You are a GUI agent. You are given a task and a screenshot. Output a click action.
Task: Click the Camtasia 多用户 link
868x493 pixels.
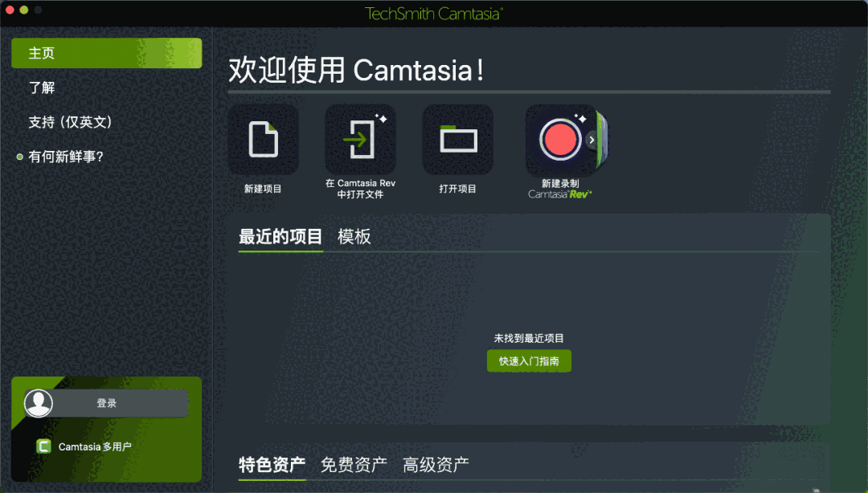point(95,446)
